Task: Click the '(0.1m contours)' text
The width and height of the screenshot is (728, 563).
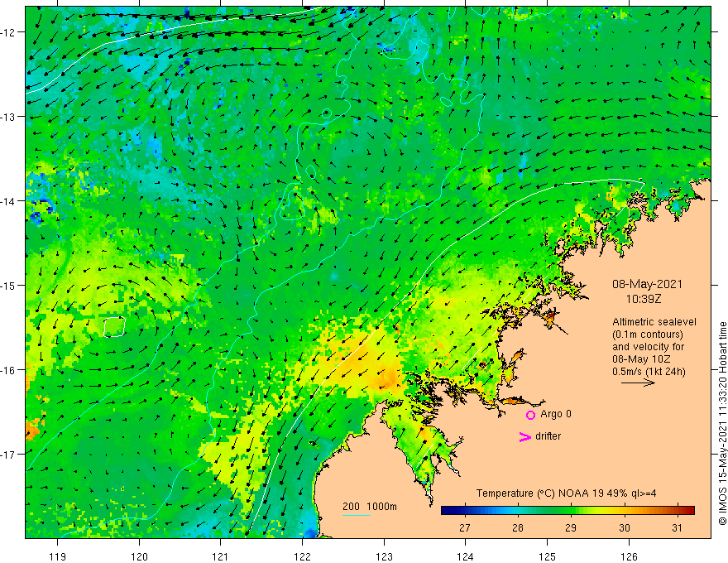Action: pyautogui.click(x=647, y=334)
